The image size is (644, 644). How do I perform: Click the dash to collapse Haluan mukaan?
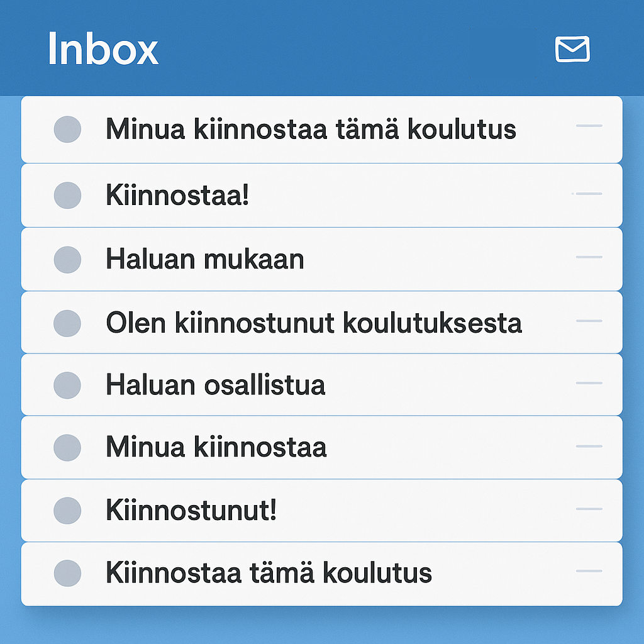(590, 257)
